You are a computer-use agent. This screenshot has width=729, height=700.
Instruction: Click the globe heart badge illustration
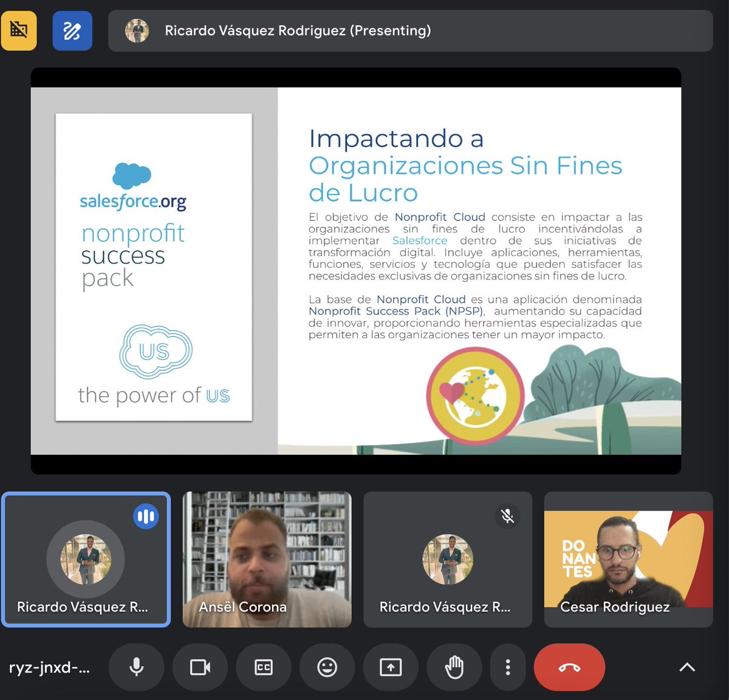click(x=475, y=396)
